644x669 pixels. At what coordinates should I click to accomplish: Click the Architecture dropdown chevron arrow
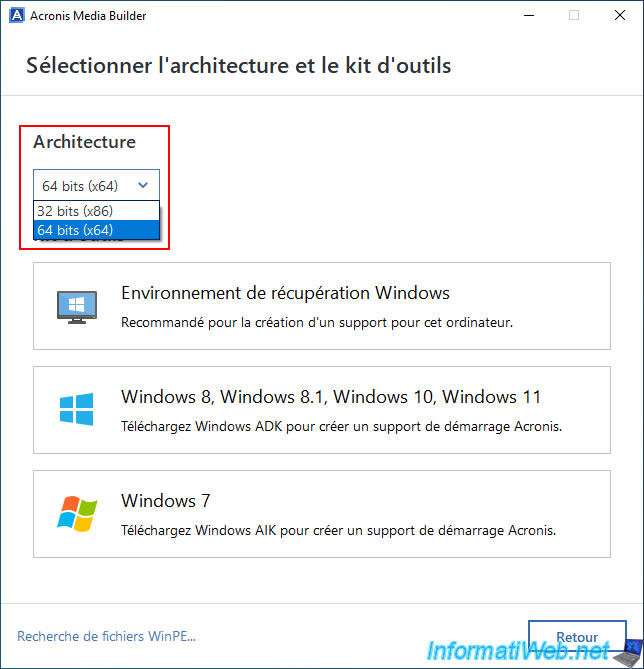click(144, 185)
